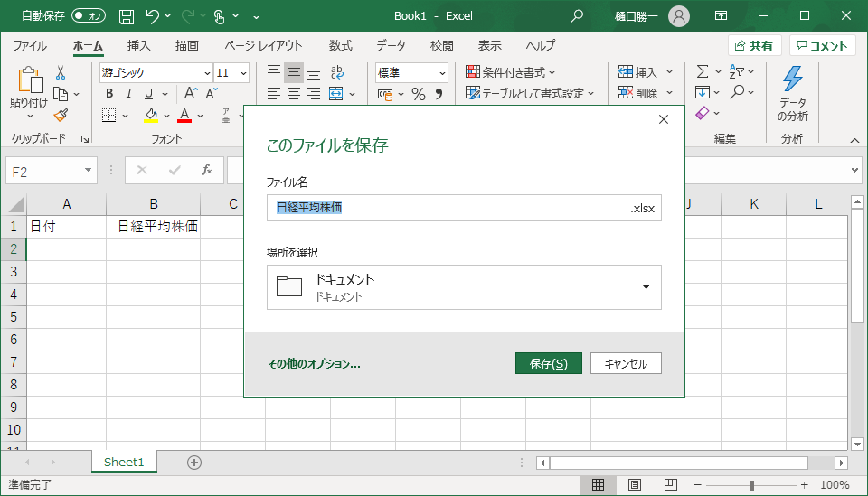Screen dimensions: 868x496
Task: Undo the last action
Action: (x=153, y=16)
